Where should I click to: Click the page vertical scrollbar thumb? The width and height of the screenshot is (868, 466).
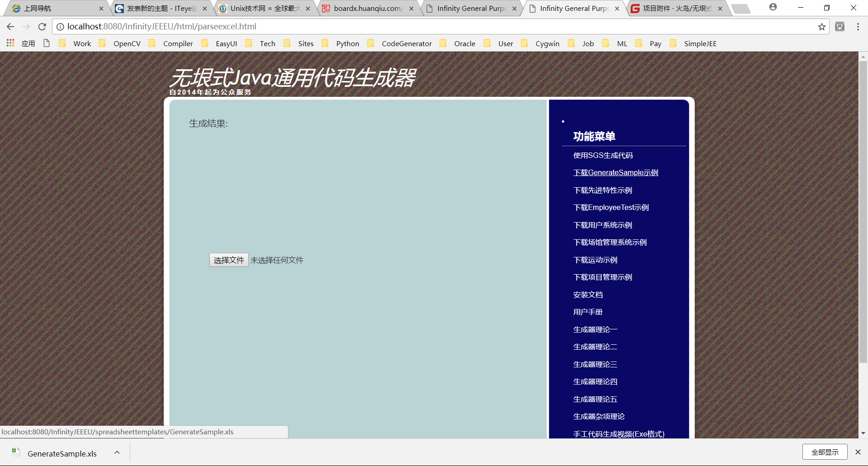(863, 212)
